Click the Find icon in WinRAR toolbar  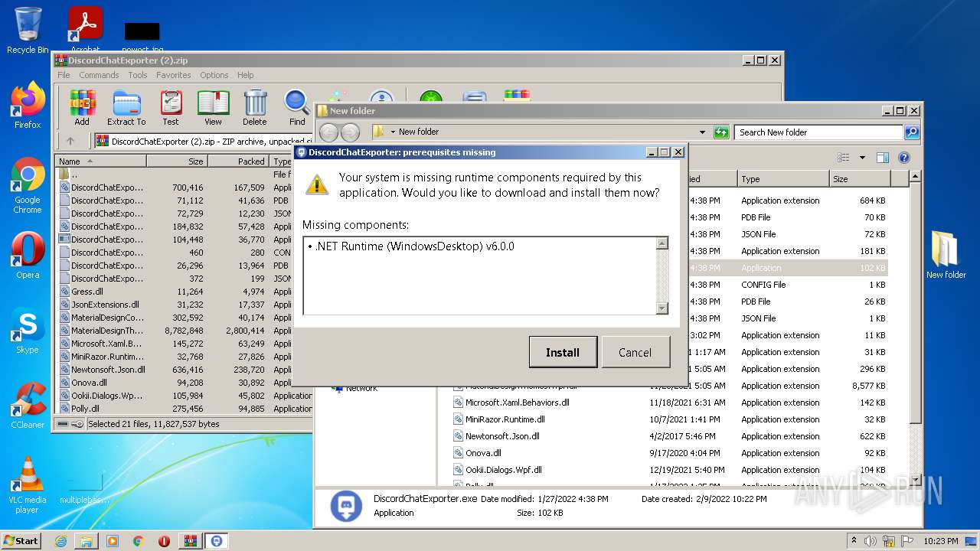tap(297, 107)
